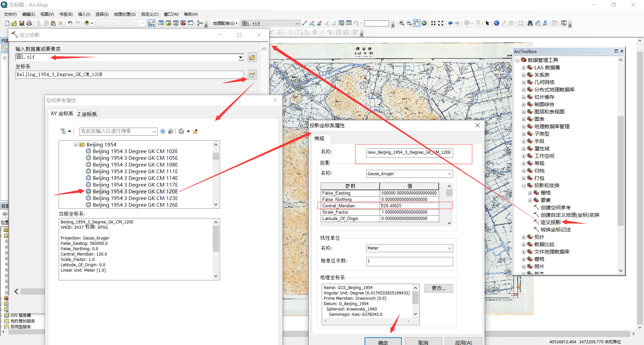Click the Save floppy disk icon
Screen dimensions: 644x345
22,23
